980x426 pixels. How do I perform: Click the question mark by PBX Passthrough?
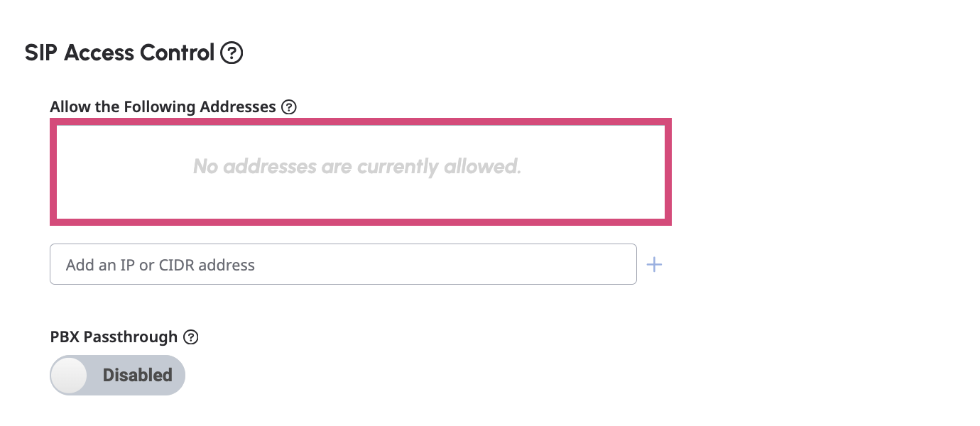190,337
